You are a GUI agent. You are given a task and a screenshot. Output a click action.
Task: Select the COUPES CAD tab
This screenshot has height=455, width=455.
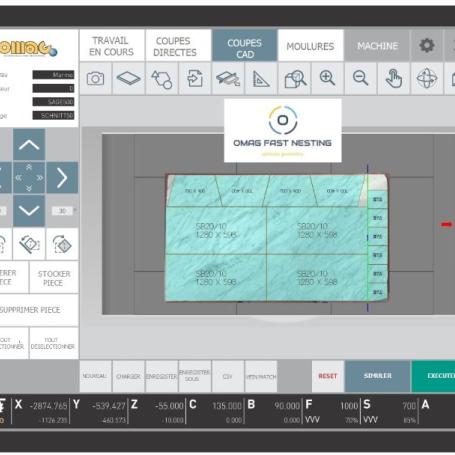pyautogui.click(x=244, y=46)
